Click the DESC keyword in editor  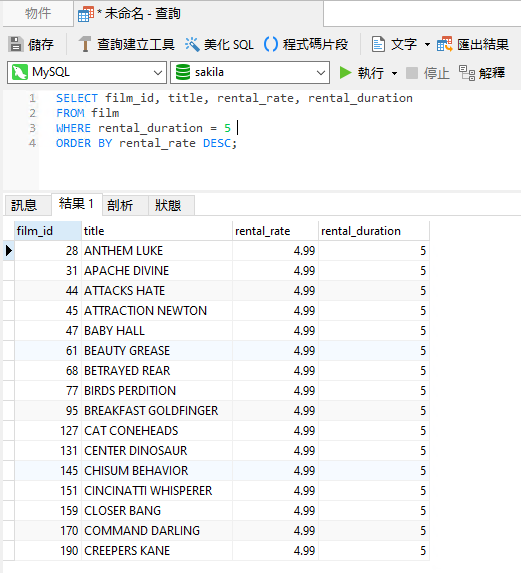pos(217,143)
